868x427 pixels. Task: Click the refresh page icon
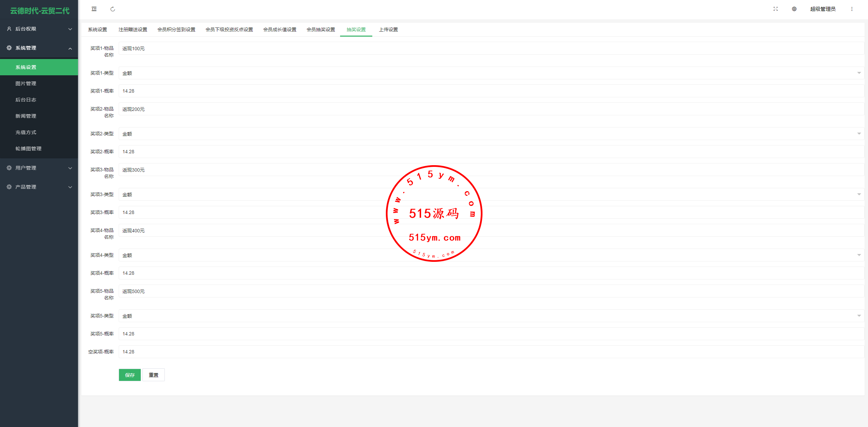point(113,9)
